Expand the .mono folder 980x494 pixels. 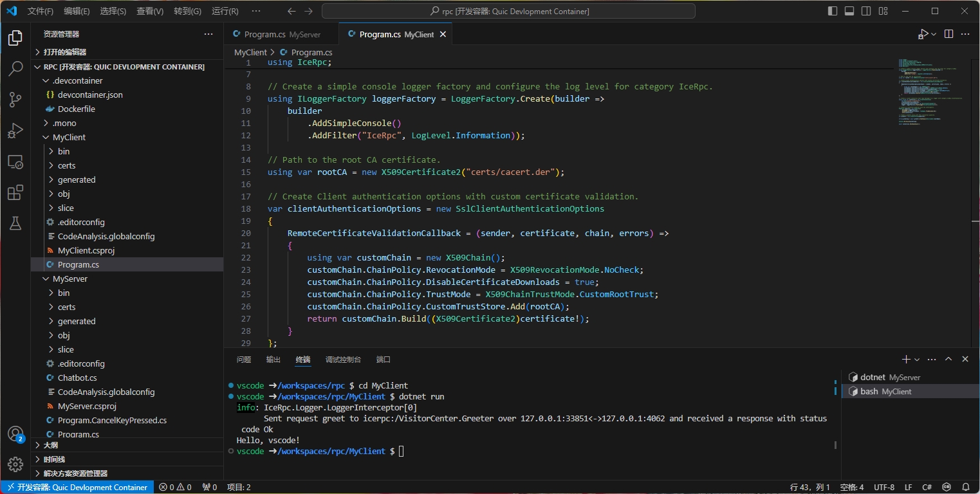point(127,123)
